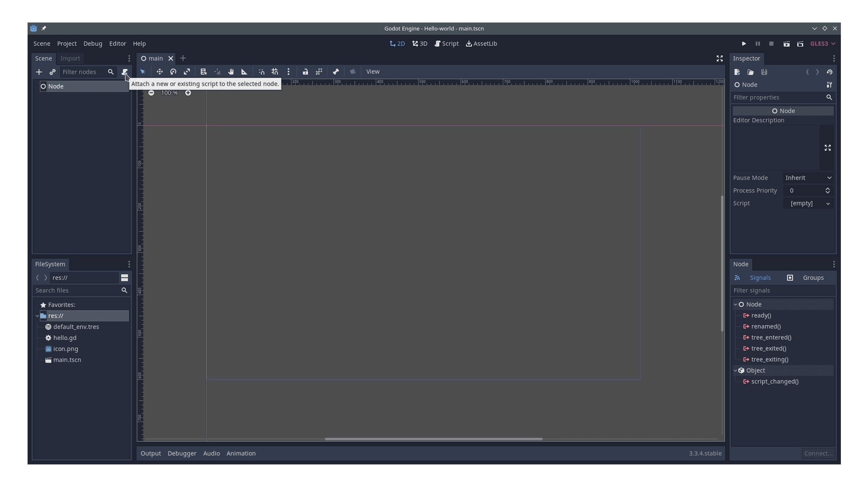Click the Add new node icon
Screen dimensions: 868x497
39,71
